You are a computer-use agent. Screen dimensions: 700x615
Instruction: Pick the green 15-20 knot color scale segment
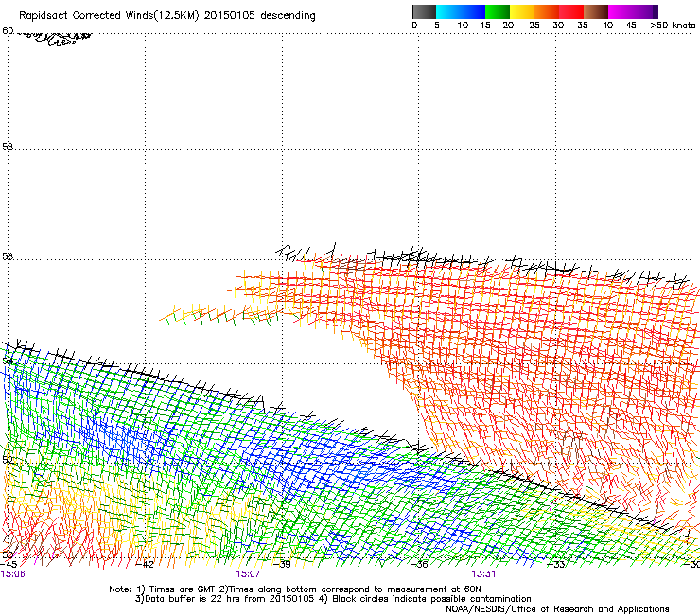pos(498,11)
